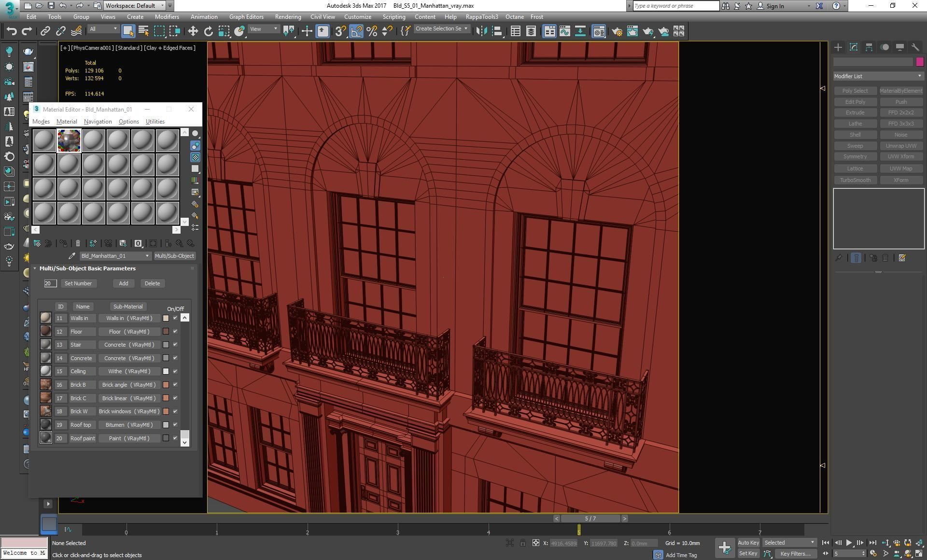Click Pick Material from Object eyedropper

pyautogui.click(x=72, y=256)
